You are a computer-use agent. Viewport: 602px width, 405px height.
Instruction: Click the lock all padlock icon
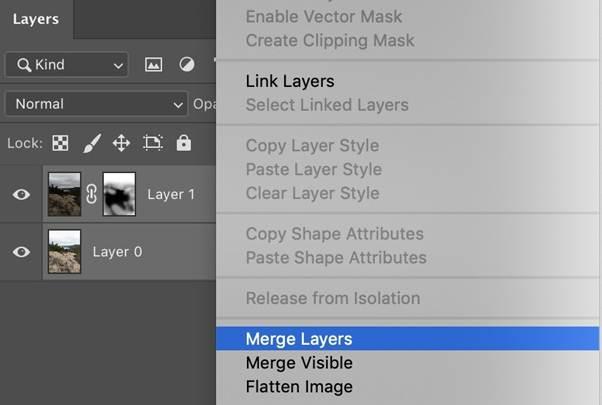click(x=183, y=143)
